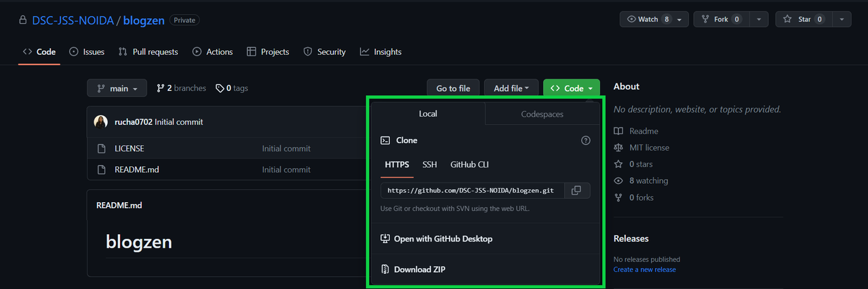Click the blogzen heading in the README
Screen dimensions: 868x289
139,242
